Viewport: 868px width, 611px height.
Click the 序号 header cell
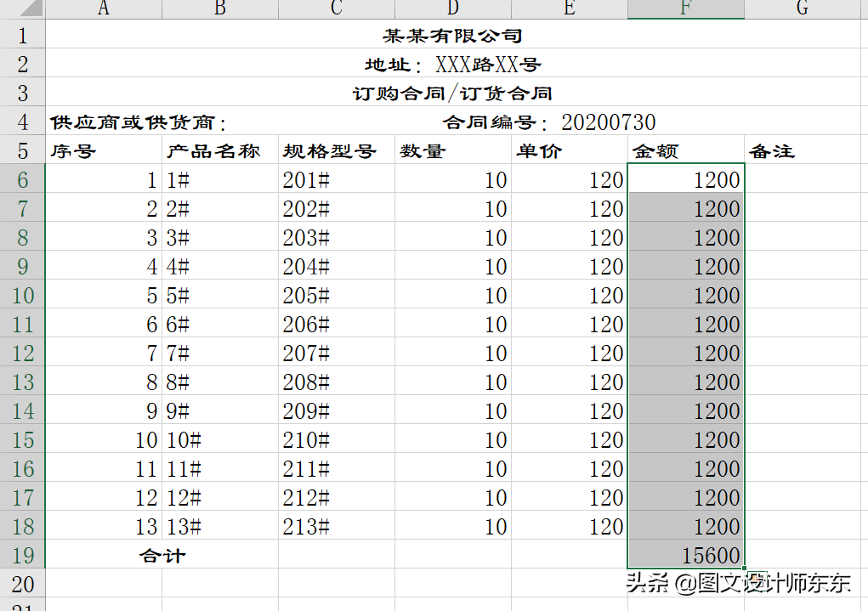104,150
